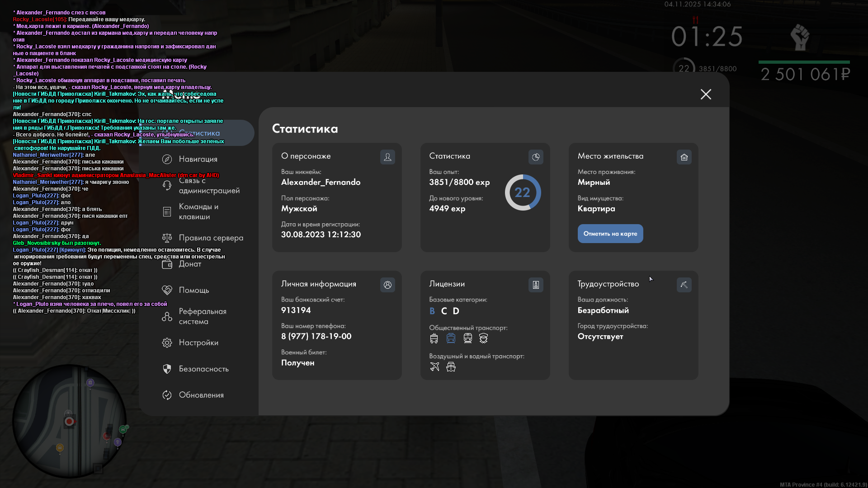Click the circular minimap in the corner
The image size is (868, 488).
[x=69, y=421]
